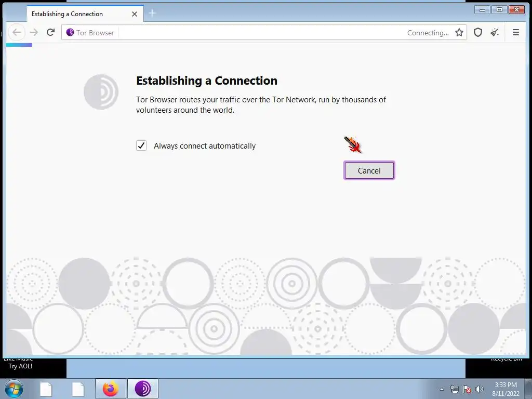Screen dimensions: 532x399
Task: Open the shield security level icon
Action: (x=478, y=33)
